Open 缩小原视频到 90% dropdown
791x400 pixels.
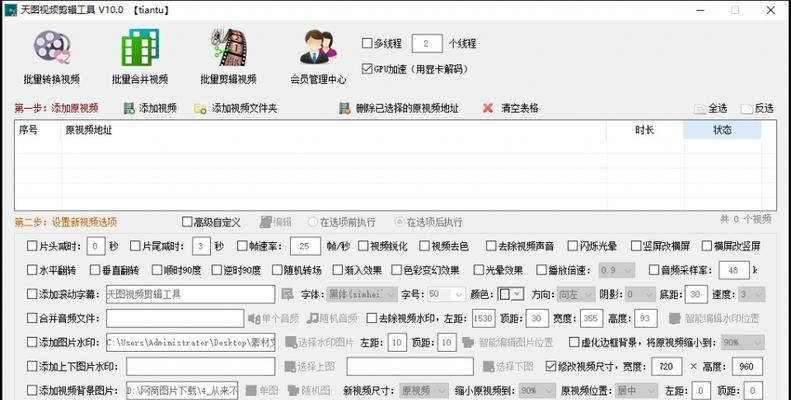click(538, 391)
